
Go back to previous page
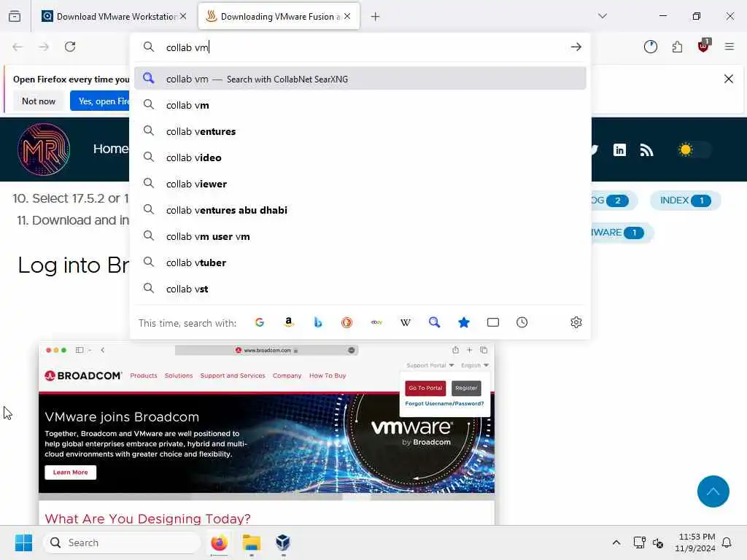point(18,47)
